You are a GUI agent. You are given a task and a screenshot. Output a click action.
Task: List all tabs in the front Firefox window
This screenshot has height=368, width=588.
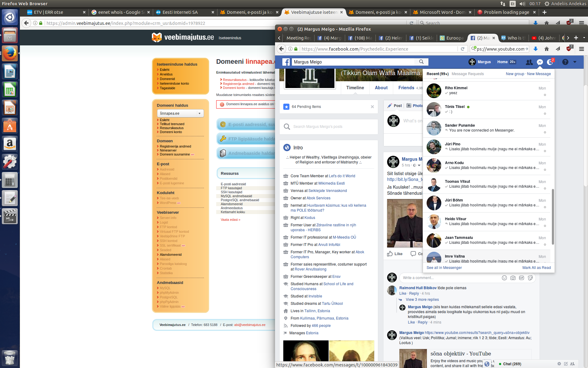[x=584, y=38]
